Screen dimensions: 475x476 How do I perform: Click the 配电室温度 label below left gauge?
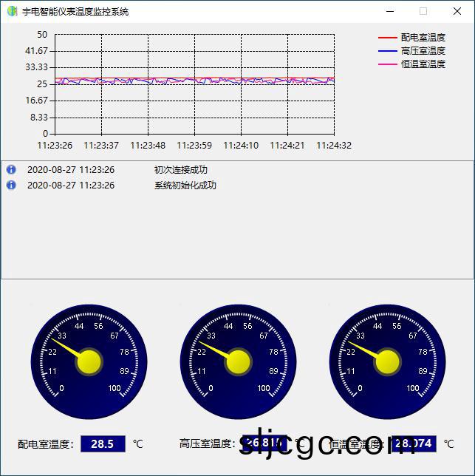pyautogui.click(x=46, y=444)
